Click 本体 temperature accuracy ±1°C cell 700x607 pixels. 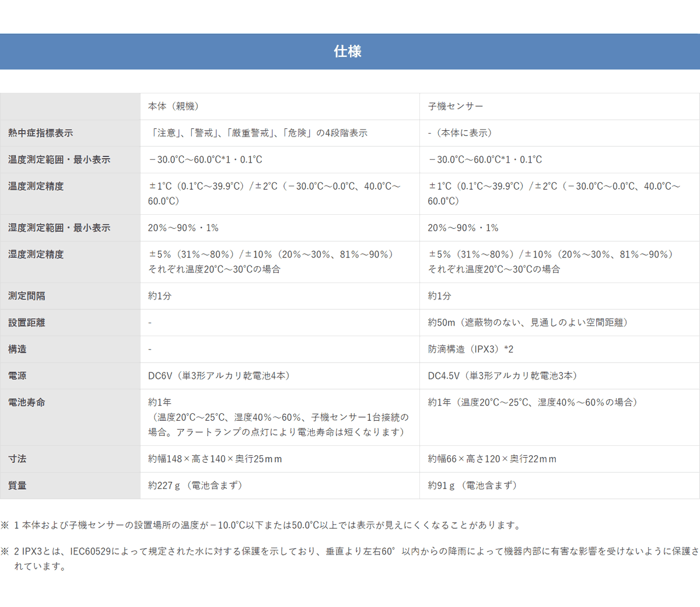click(x=280, y=194)
